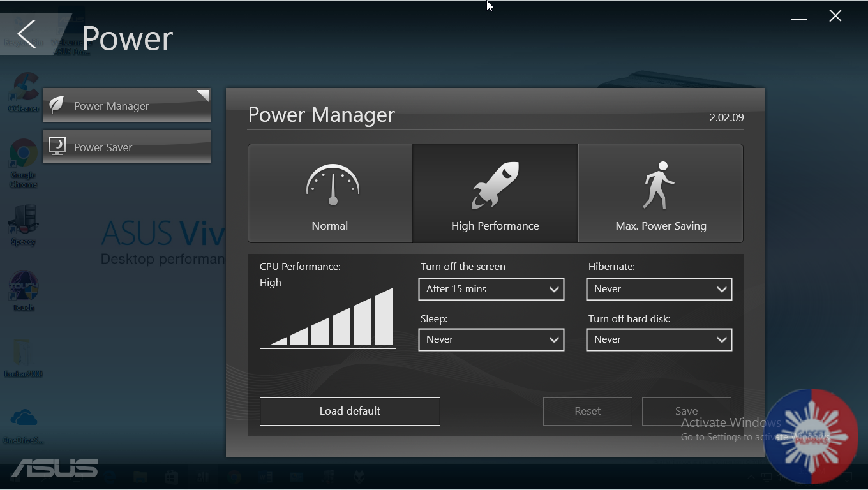Click the Reset button
Viewport: 868px width, 490px height.
588,411
